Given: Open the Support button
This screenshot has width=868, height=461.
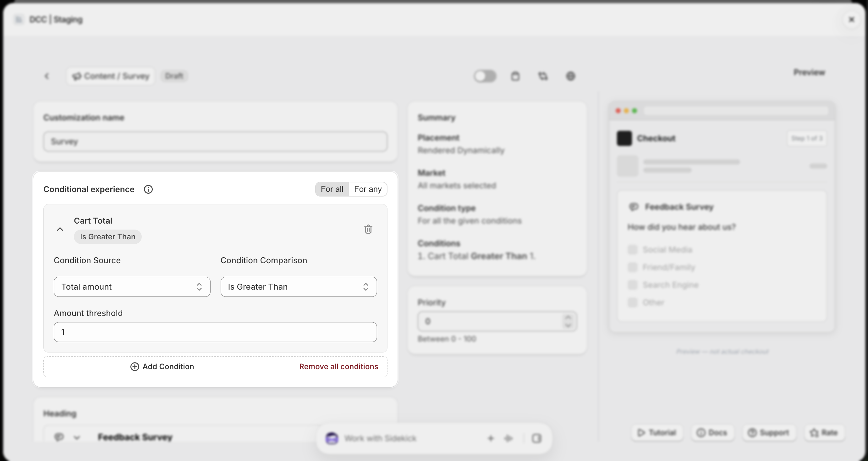Looking at the screenshot, I should click(769, 433).
